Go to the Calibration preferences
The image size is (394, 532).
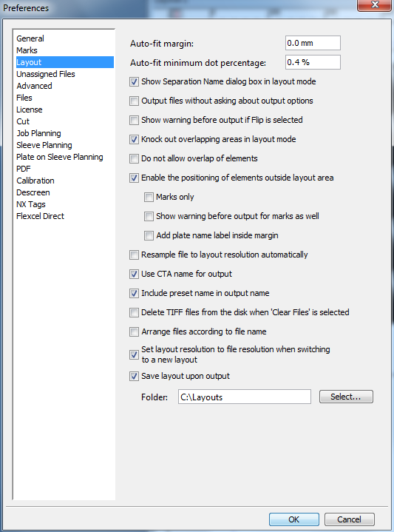pos(35,181)
